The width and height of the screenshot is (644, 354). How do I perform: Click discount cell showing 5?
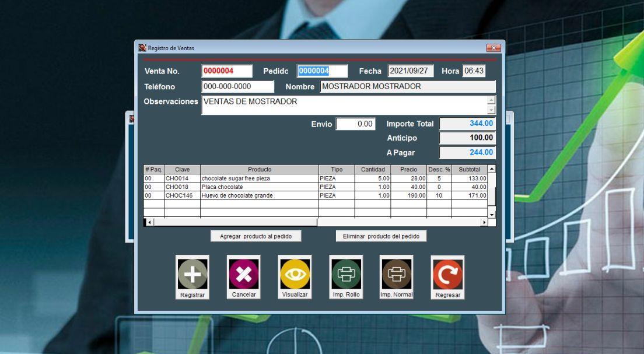(439, 178)
